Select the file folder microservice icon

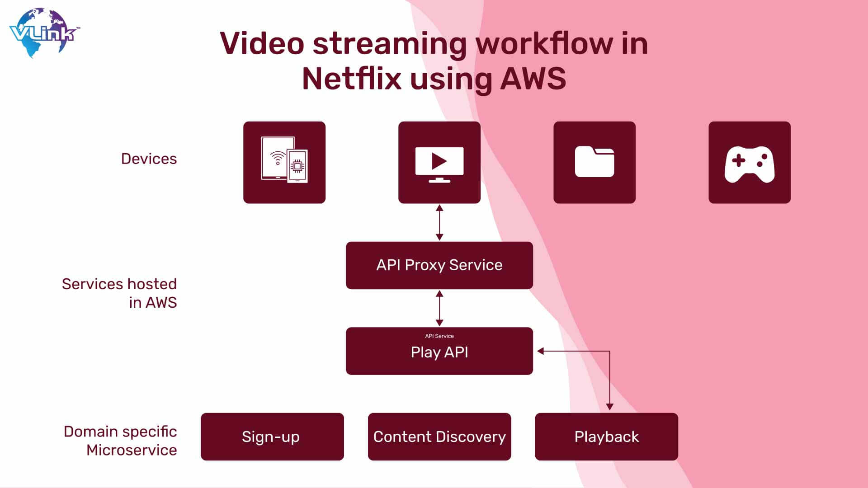pyautogui.click(x=594, y=162)
